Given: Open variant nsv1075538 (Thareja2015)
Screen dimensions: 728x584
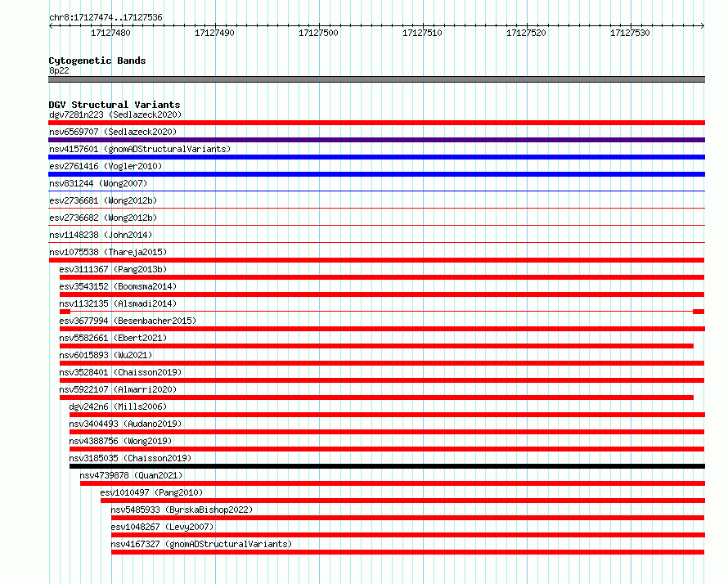Looking at the screenshot, I should (x=108, y=252).
